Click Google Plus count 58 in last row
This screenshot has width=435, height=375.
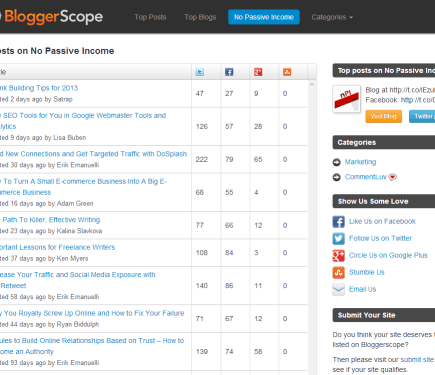point(258,351)
